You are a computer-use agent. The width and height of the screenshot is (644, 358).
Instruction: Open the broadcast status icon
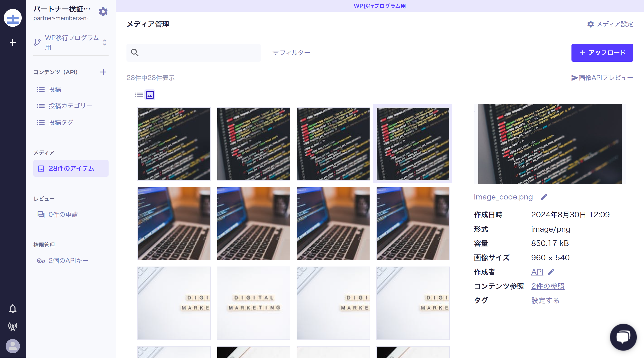pos(13,326)
